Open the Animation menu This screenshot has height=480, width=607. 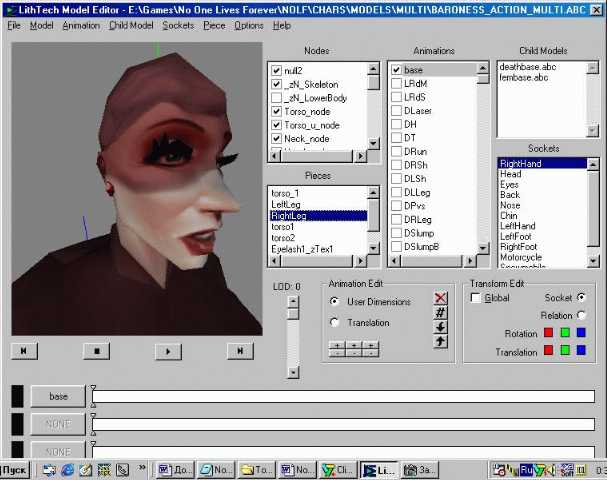pyautogui.click(x=81, y=26)
